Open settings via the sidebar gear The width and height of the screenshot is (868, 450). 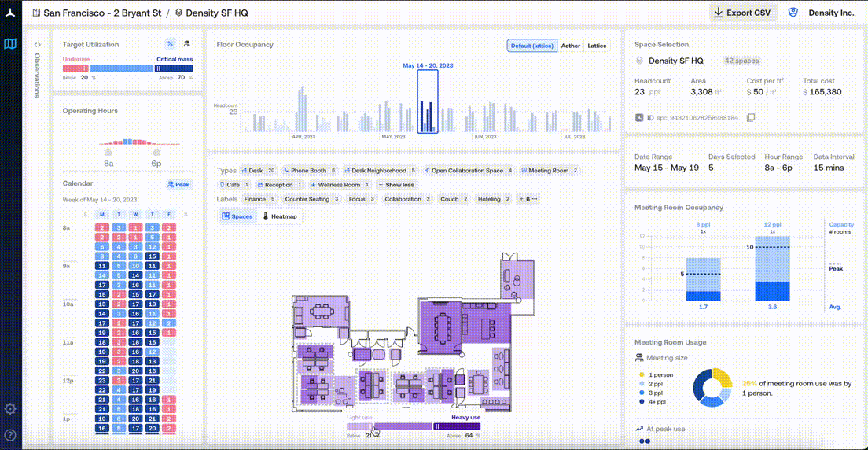[10, 410]
